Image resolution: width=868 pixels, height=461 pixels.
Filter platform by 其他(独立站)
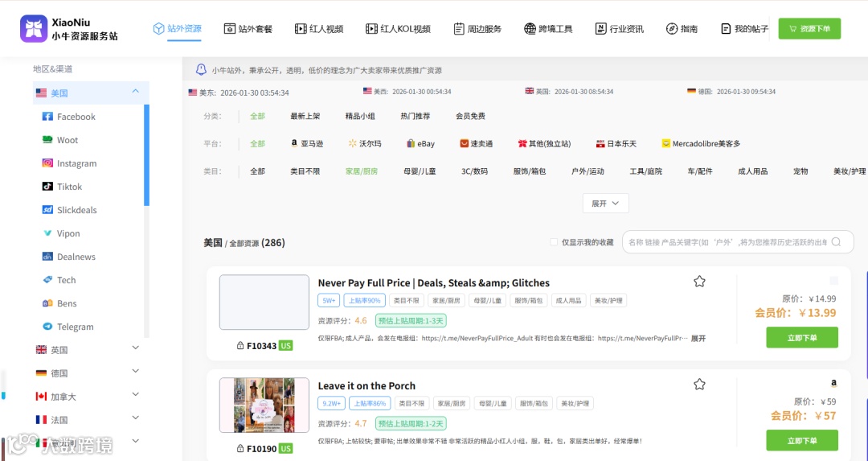pyautogui.click(x=544, y=143)
